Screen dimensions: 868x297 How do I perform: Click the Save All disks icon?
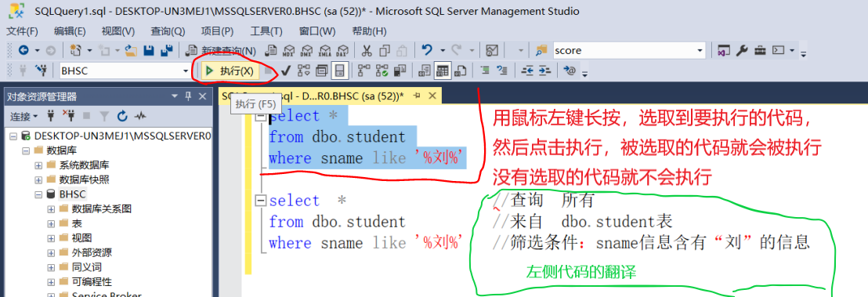[166, 50]
